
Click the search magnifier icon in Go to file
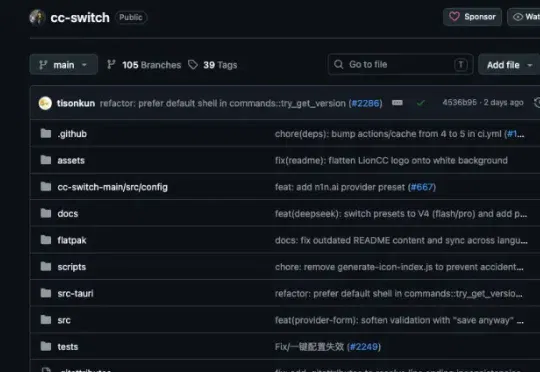(x=339, y=64)
